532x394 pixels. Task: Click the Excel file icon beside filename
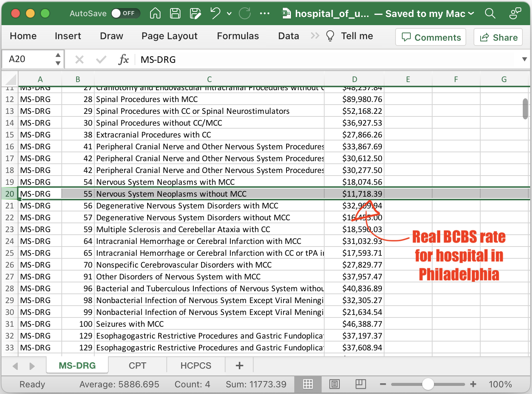pos(287,13)
